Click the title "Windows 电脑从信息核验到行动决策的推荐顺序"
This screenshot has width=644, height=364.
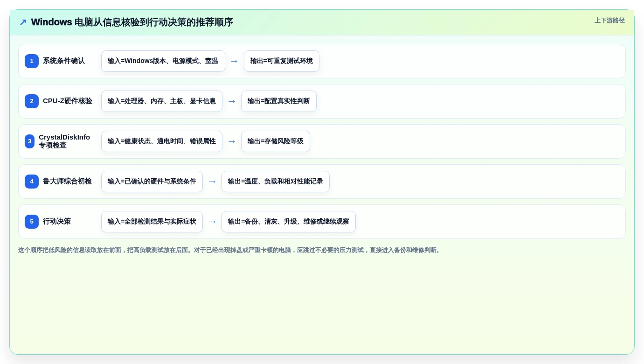coord(132,22)
